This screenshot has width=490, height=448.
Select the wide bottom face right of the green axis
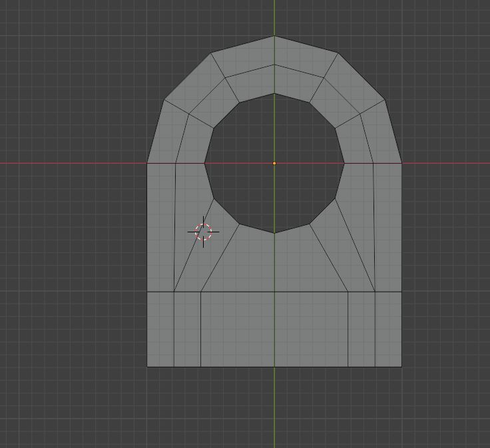[311, 329]
